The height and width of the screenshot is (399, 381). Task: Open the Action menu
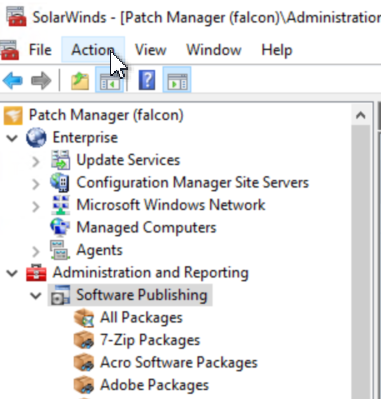(93, 50)
